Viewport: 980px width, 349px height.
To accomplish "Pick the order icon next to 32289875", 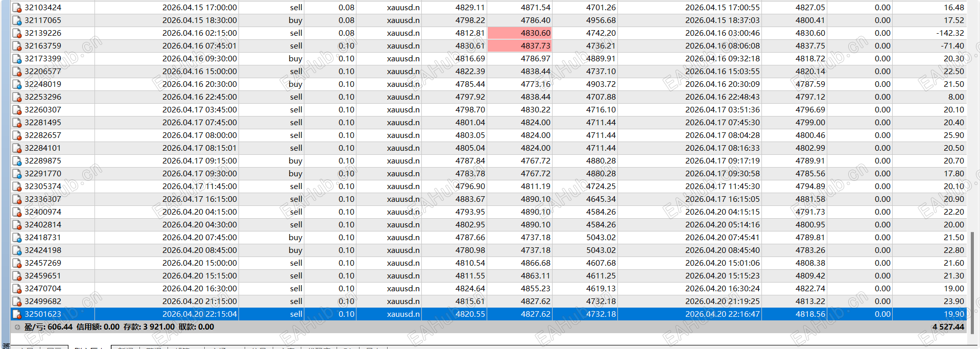I will (17, 161).
